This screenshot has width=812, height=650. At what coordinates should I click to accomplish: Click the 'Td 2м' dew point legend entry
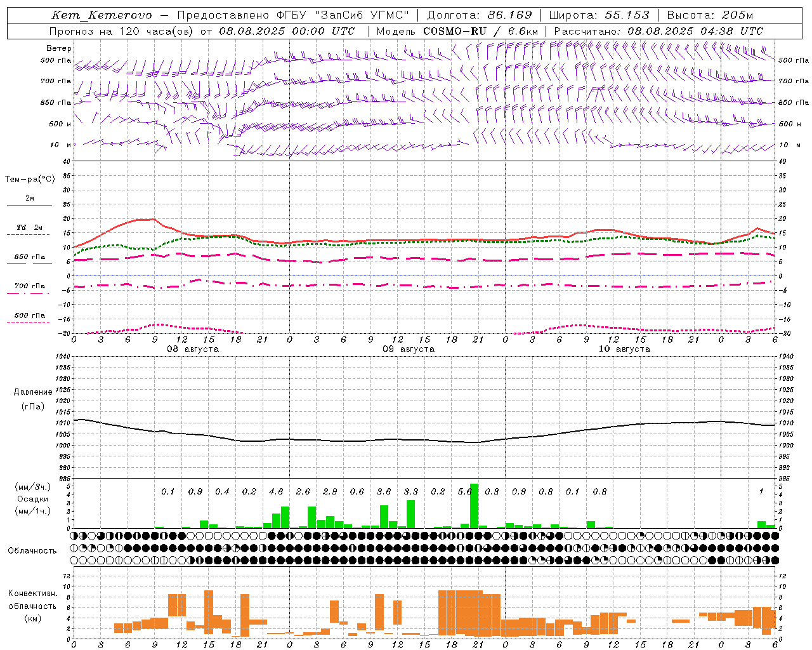[x=30, y=227]
